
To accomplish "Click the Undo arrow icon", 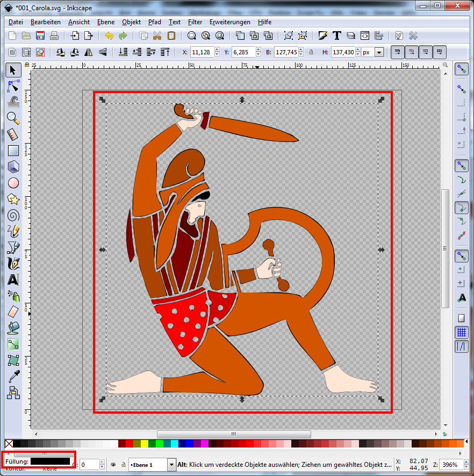I will [109, 36].
